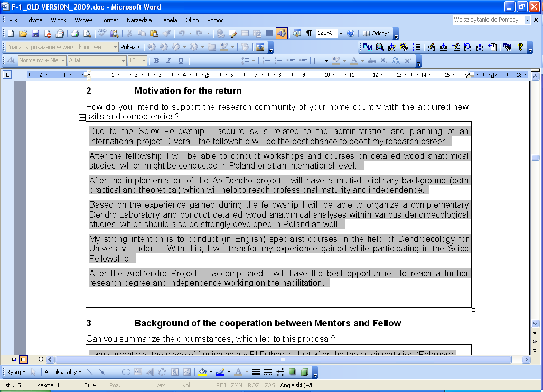Open the Narzędzia menu
Image resolution: width=543 pixels, height=392 pixels.
point(139,20)
